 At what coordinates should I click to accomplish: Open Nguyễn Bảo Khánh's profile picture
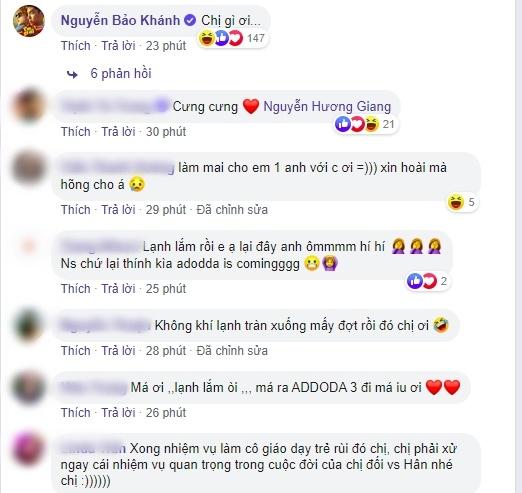(29, 21)
